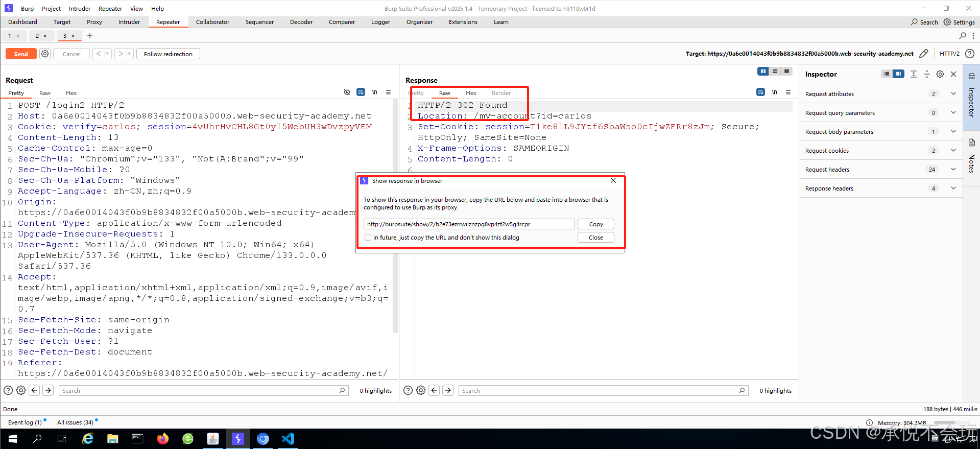Open Collaborator tab
The height and width of the screenshot is (449, 980).
pos(212,22)
